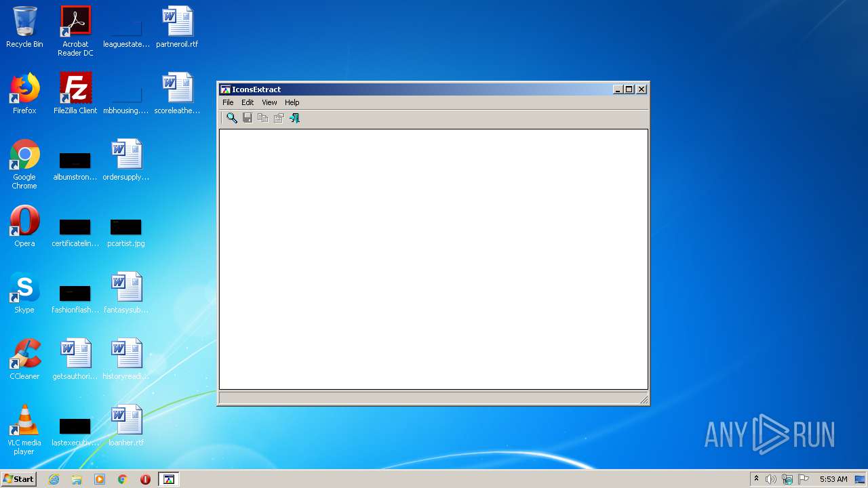The height and width of the screenshot is (488, 868).
Task: Select the partneroil.rtf document icon
Action: click(x=177, y=28)
